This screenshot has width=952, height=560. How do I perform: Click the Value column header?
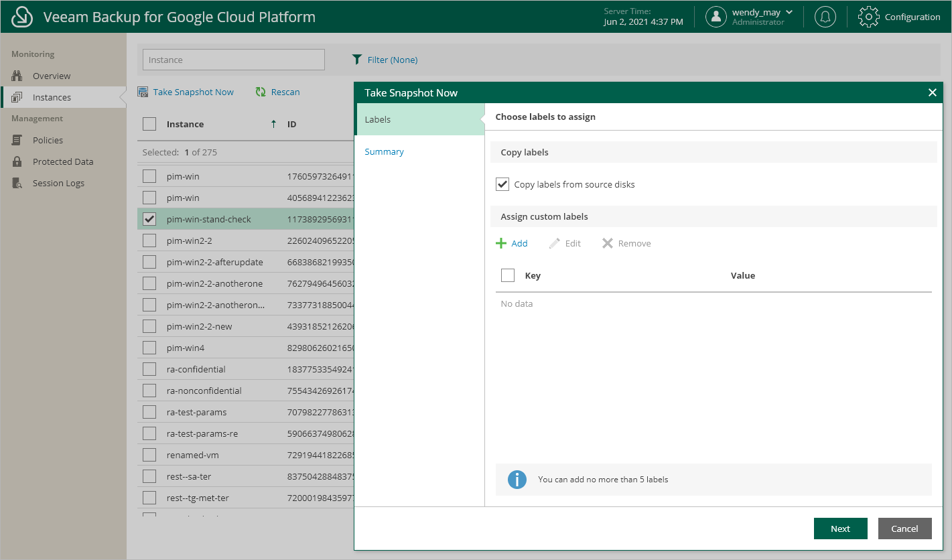[x=743, y=275]
